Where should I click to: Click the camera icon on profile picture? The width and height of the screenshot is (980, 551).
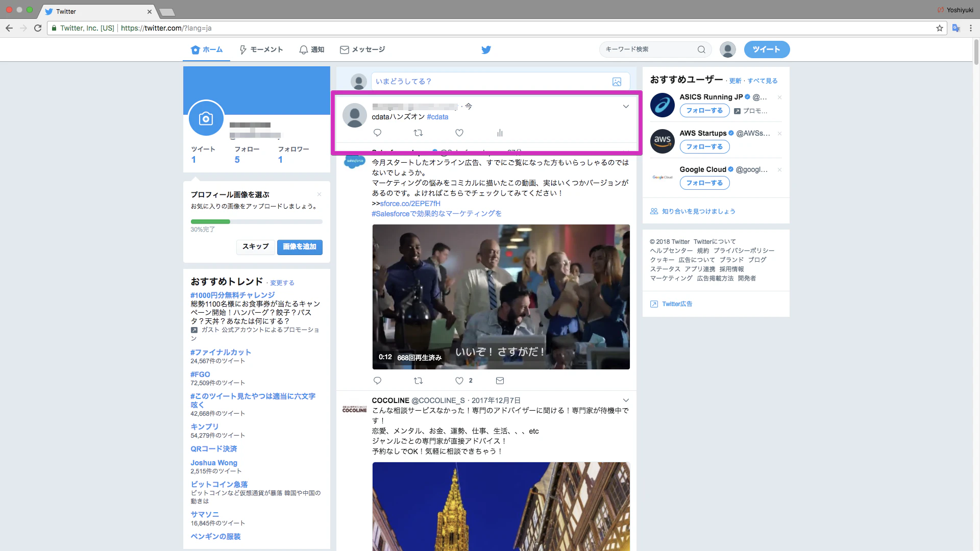pyautogui.click(x=206, y=118)
